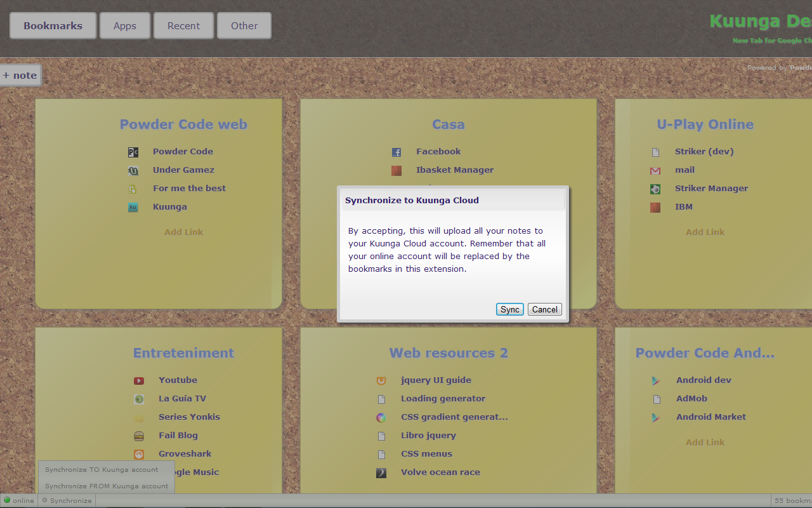Viewport: 812px width, 508px height.
Task: Open the mail bookmark link
Action: [684, 170]
